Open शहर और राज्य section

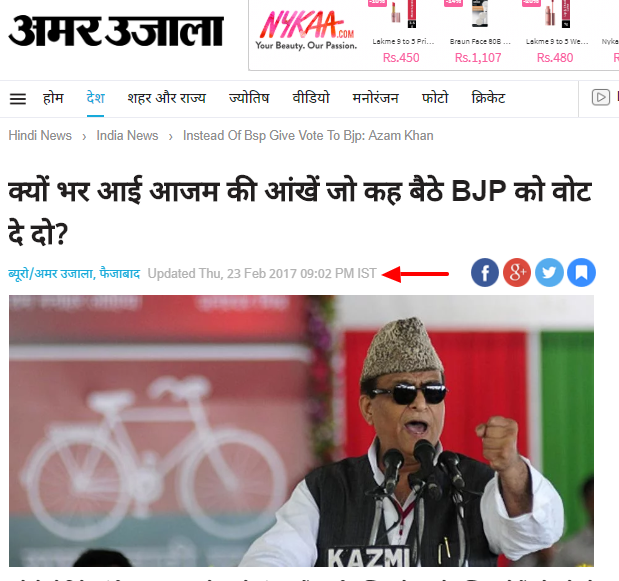pyautogui.click(x=166, y=98)
